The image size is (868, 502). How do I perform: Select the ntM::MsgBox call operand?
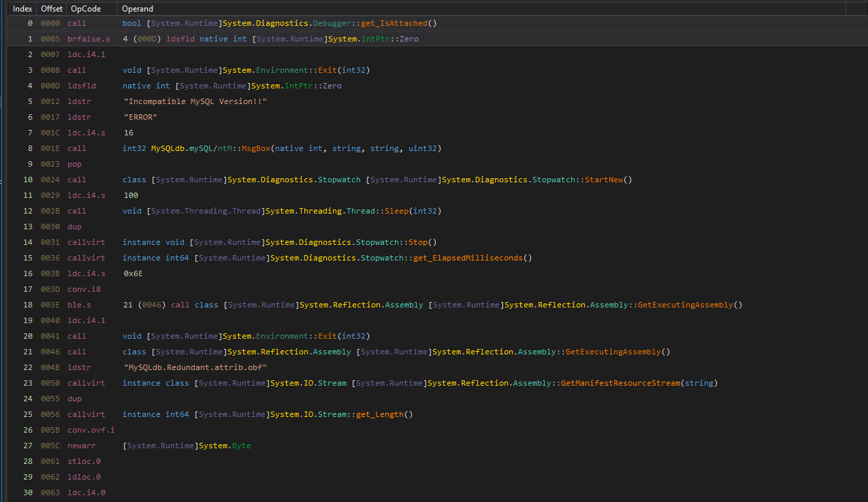click(282, 148)
